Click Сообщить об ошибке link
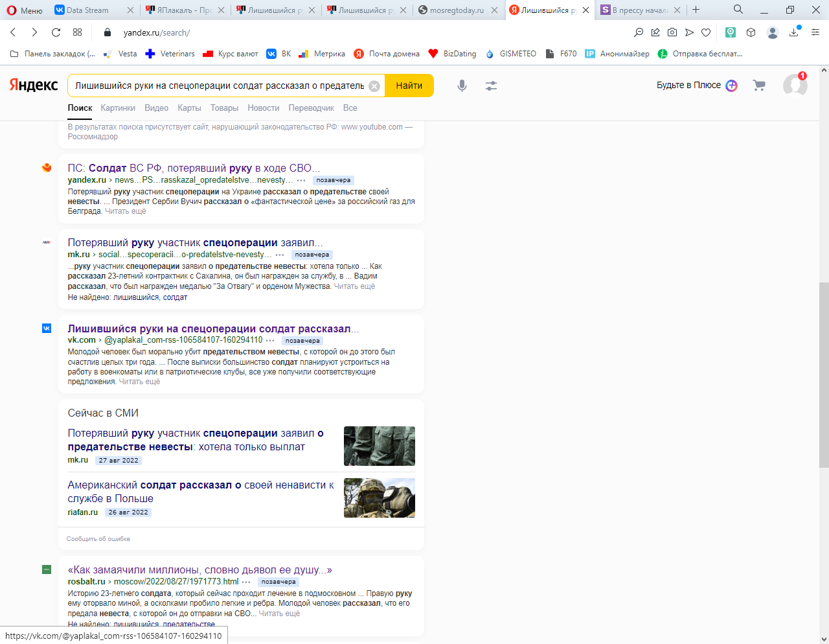Viewport: 829px width, 644px height. click(98, 539)
